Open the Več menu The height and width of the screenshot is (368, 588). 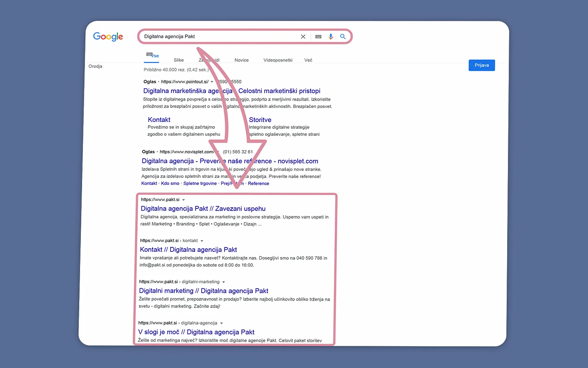(308, 60)
